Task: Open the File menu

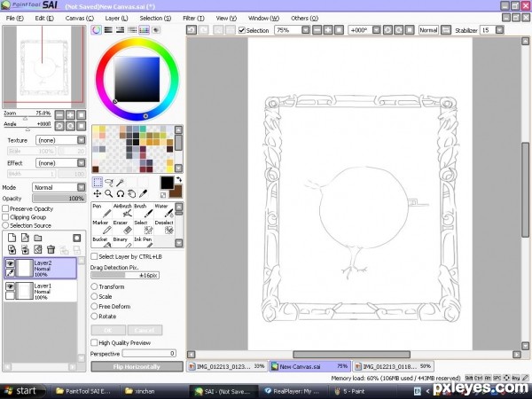Action: click(x=14, y=18)
